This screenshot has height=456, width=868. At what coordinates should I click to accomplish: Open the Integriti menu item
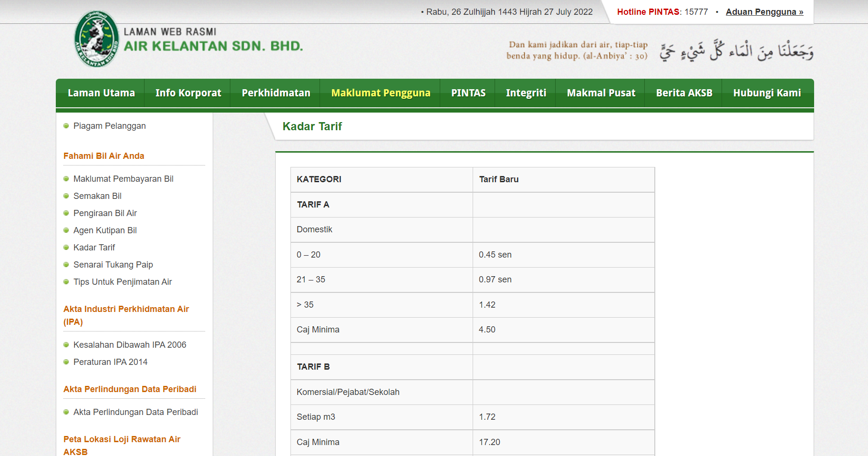[x=526, y=93]
